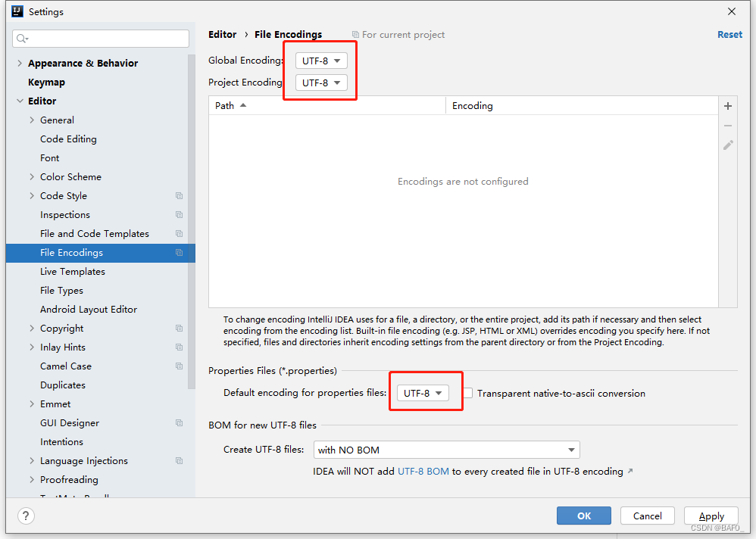Select Duplicates settings page
The width and height of the screenshot is (756, 539).
coord(63,385)
